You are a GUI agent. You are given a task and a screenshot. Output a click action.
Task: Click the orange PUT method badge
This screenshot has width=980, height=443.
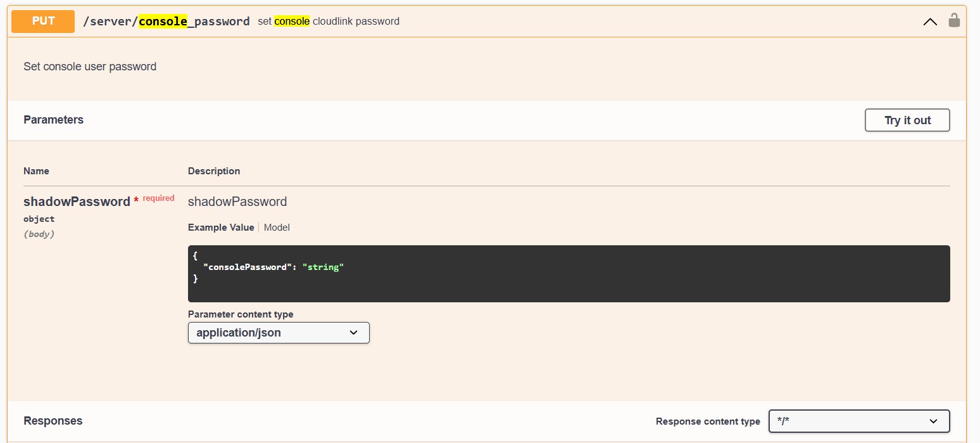(43, 21)
